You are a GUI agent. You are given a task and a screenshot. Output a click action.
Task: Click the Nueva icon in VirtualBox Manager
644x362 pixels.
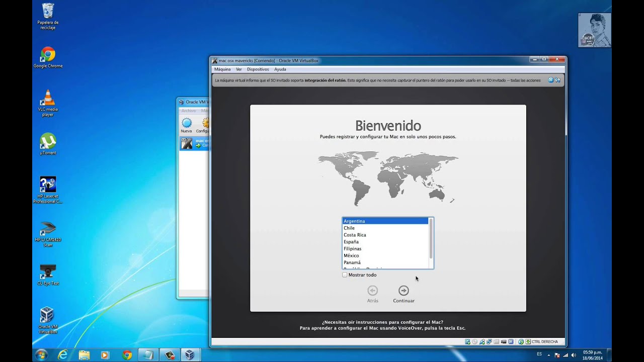(187, 125)
